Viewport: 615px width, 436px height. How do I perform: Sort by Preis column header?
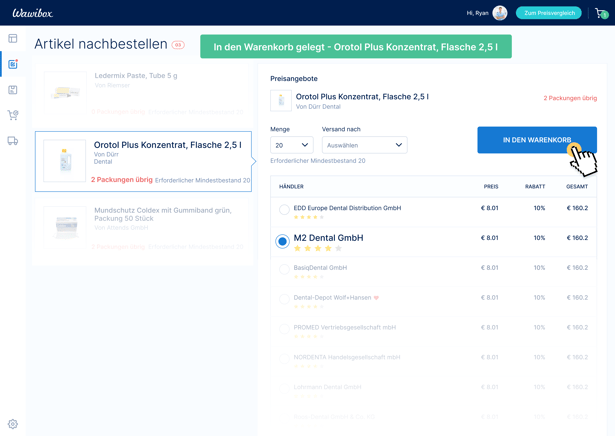491,187
